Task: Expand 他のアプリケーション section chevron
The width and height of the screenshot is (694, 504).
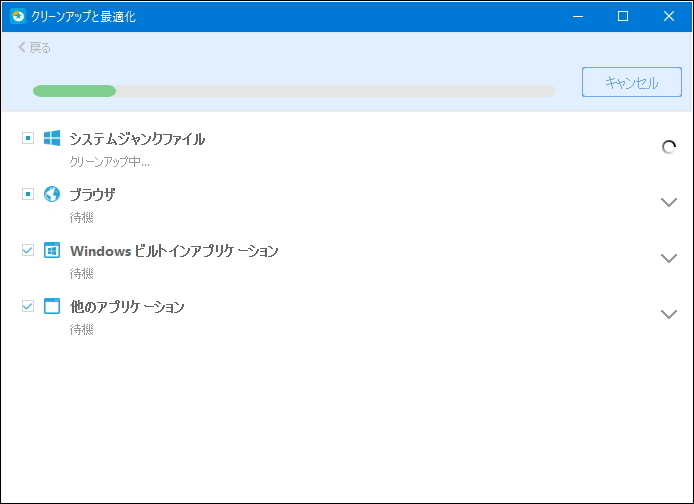Action: [x=668, y=314]
